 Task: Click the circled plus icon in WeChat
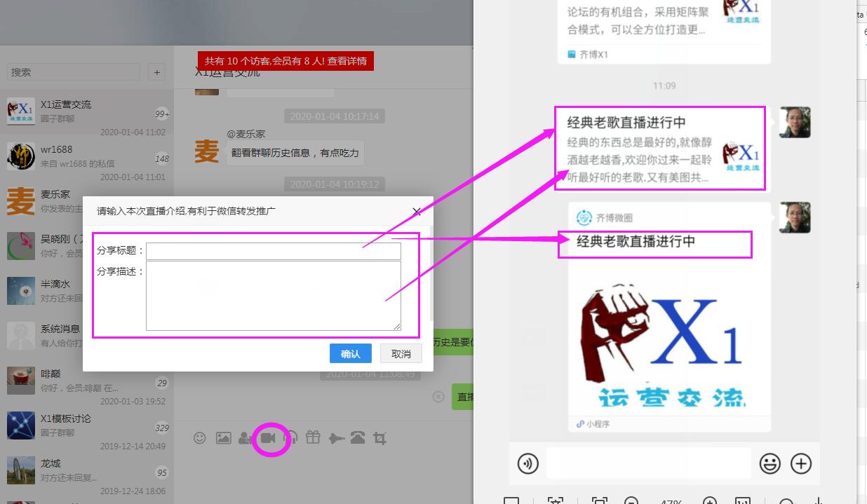click(801, 463)
